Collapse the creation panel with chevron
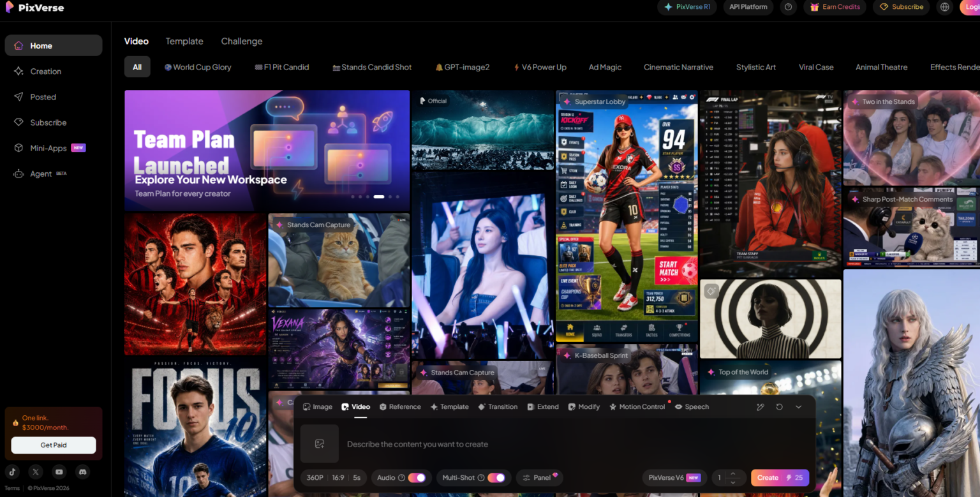Viewport: 980px width, 497px height. 798,406
